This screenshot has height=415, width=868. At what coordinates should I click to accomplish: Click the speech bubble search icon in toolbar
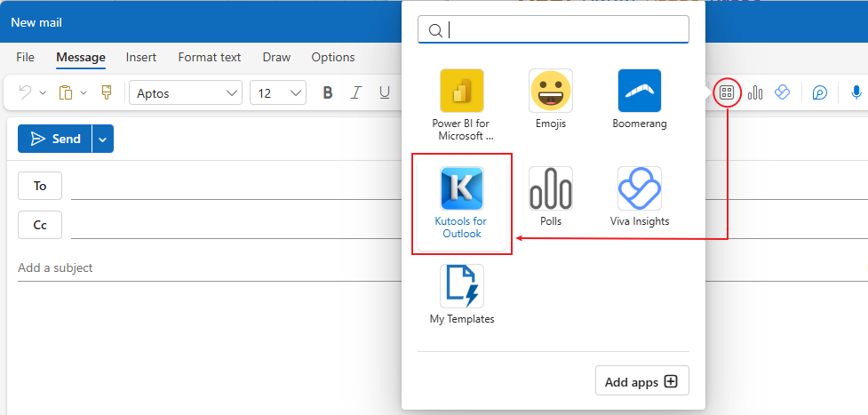820,92
